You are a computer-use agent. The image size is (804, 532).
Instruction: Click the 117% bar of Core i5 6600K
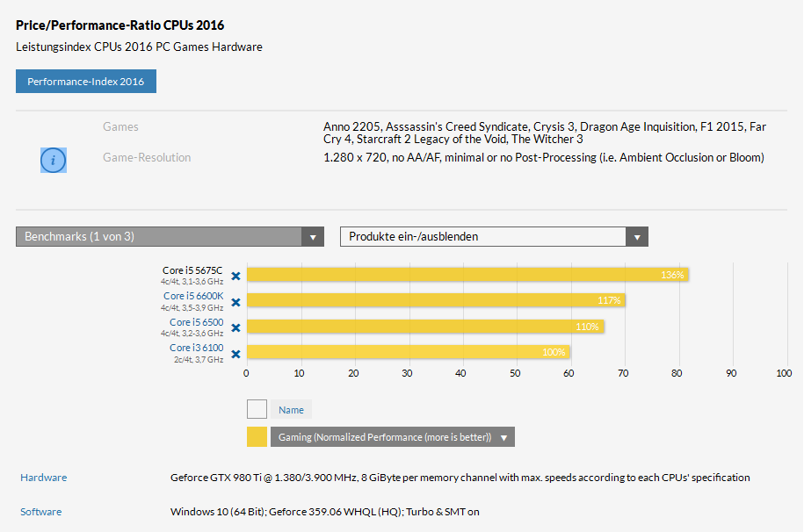(437, 300)
